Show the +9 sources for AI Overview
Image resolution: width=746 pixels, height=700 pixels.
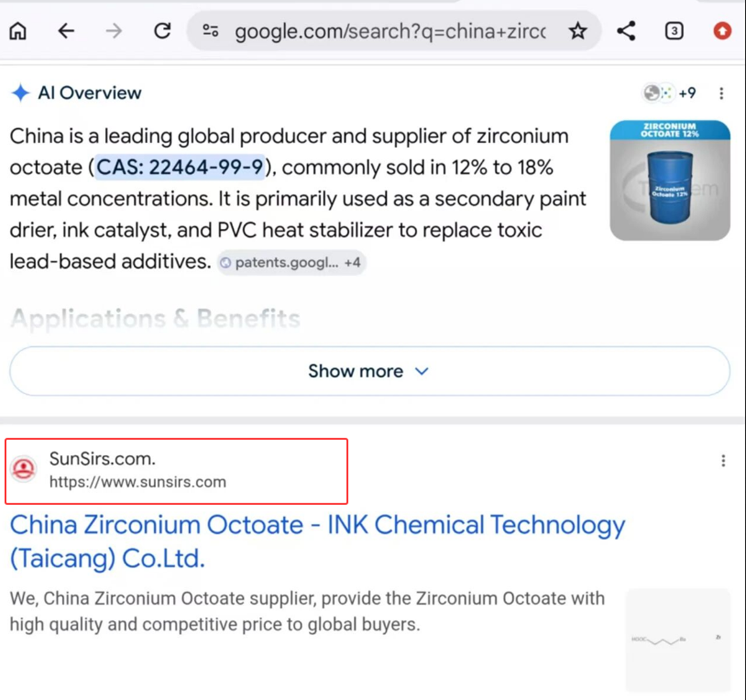click(670, 92)
